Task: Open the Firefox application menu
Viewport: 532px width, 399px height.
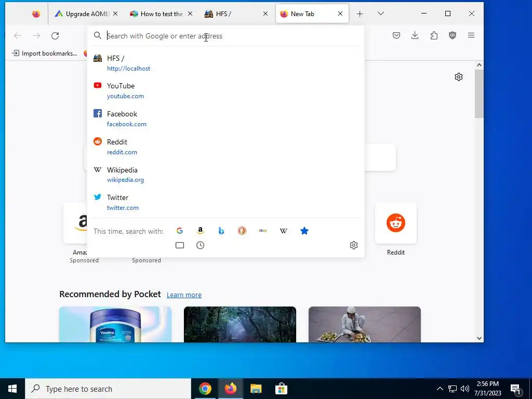Action: coord(471,35)
